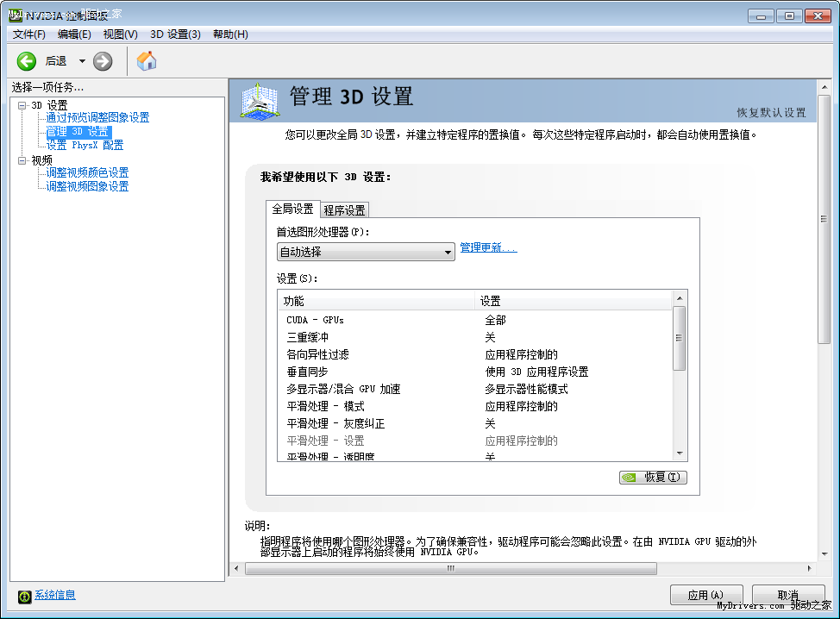The image size is (840, 619).
Task: Open the 首选图形处理器 dropdown
Action: (366, 252)
